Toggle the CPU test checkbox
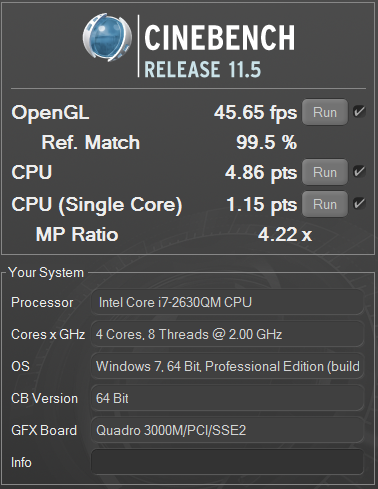 pyautogui.click(x=359, y=172)
